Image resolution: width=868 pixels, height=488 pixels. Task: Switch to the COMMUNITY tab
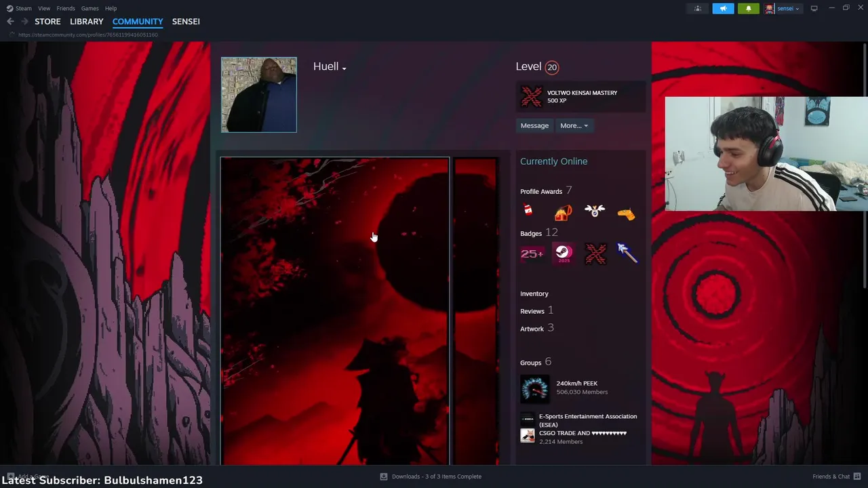coord(138,22)
